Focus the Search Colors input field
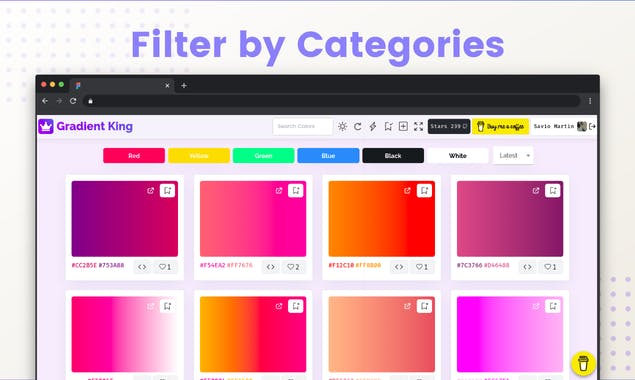The height and width of the screenshot is (380, 635). [x=303, y=126]
